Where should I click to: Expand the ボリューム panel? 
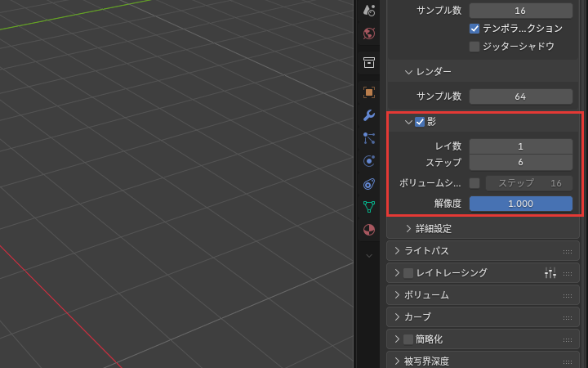(x=397, y=295)
